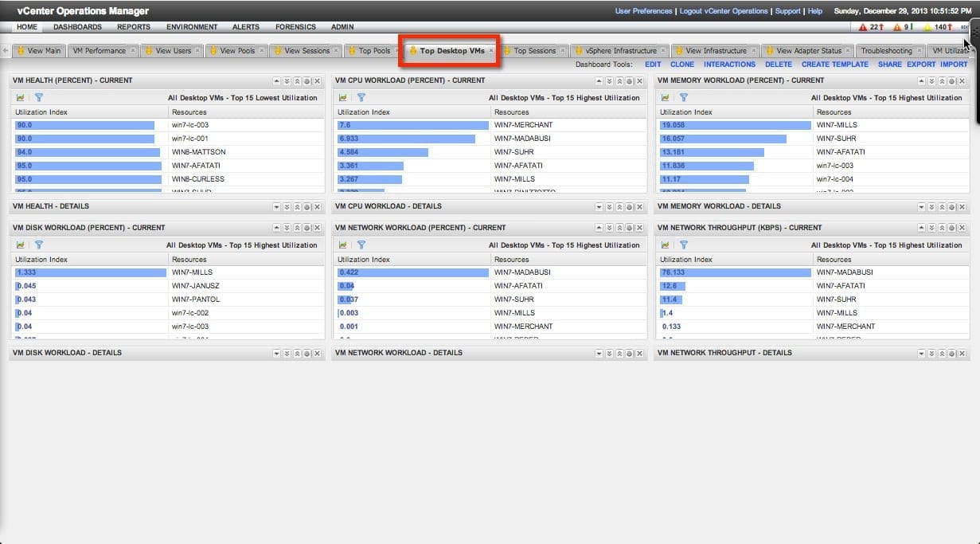Click the filter funnel in VM Health Current widget
The image size is (980, 544).
click(x=38, y=98)
